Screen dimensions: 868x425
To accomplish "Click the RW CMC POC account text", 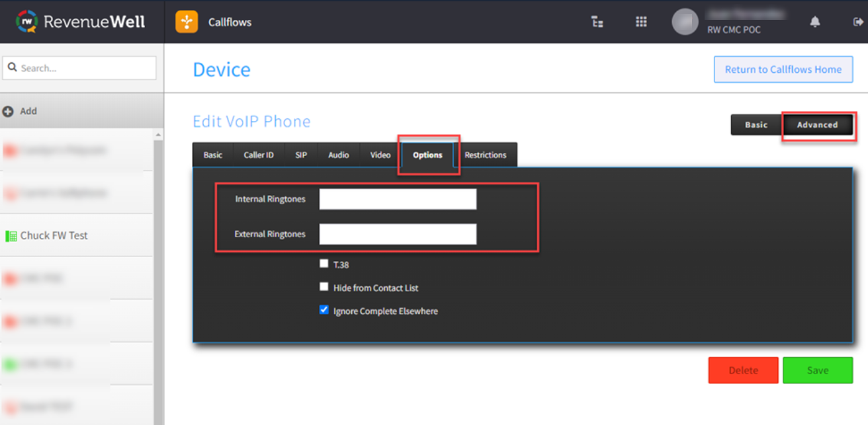I will tap(734, 30).
